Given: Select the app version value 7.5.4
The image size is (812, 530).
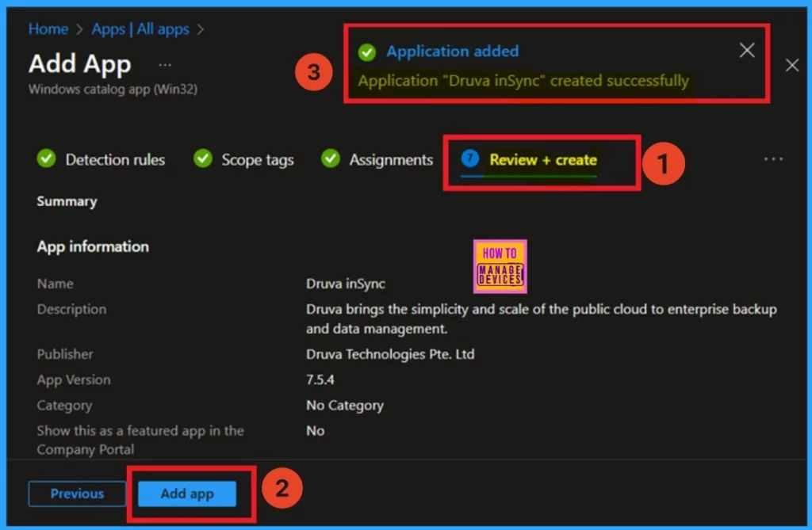Looking at the screenshot, I should [320, 380].
